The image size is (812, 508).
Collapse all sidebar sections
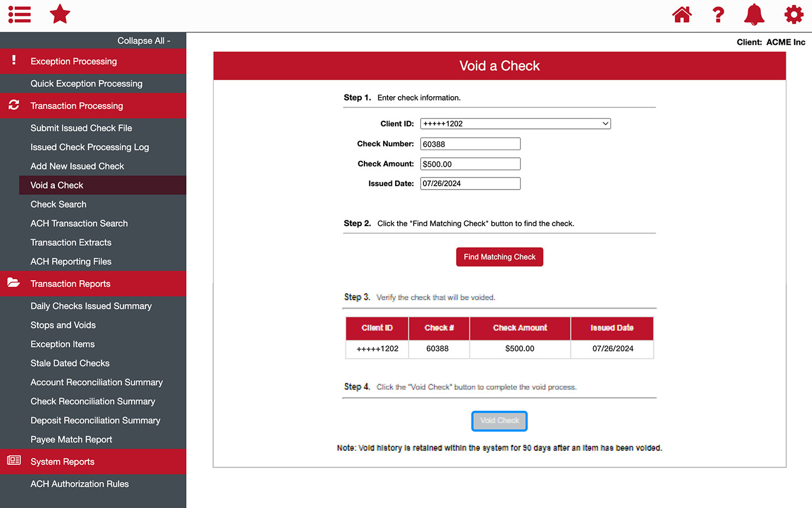144,41
